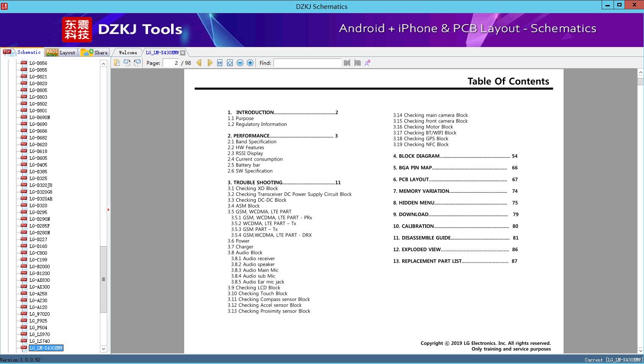Switch to the Welcome document tab
644x364 pixels.
(128, 53)
